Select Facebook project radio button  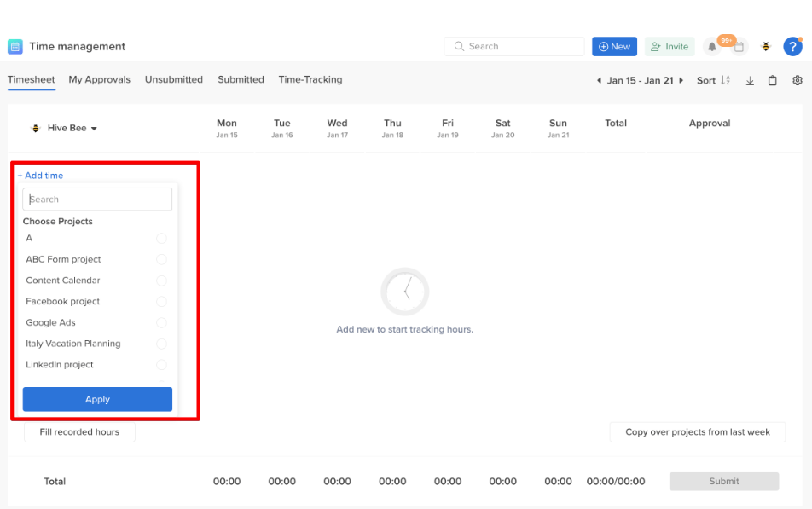(161, 301)
